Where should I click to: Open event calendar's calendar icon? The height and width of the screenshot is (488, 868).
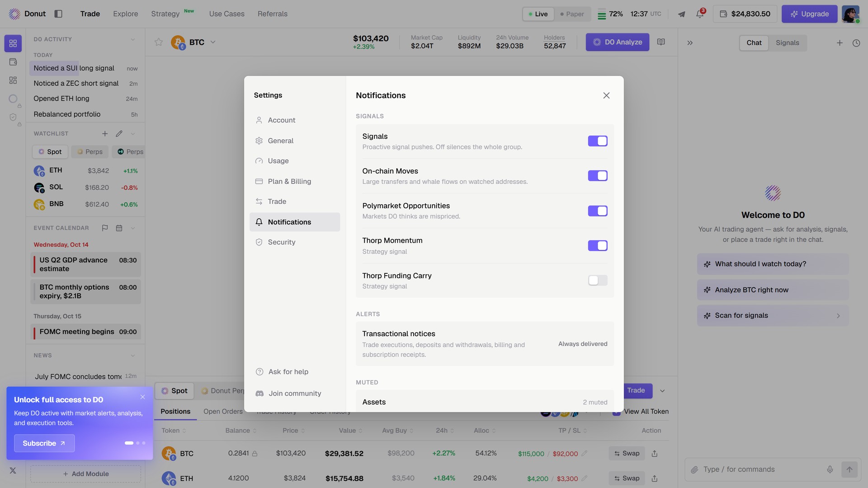[x=119, y=228]
